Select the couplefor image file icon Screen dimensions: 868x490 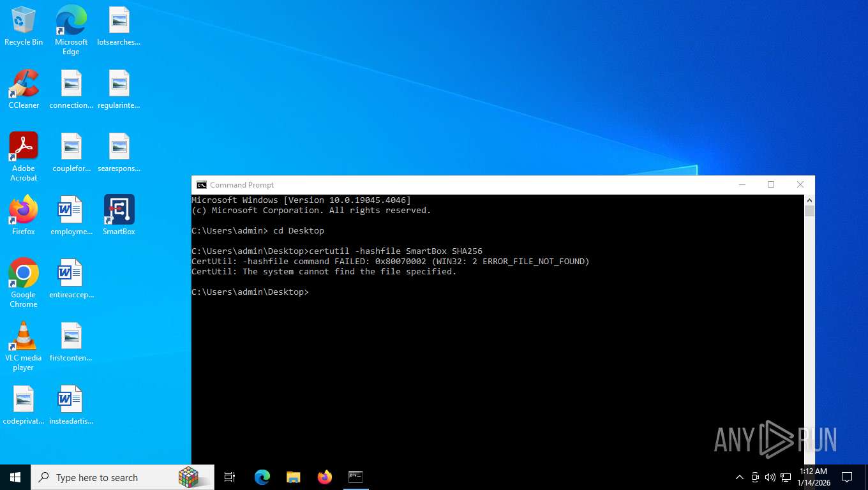tap(71, 152)
